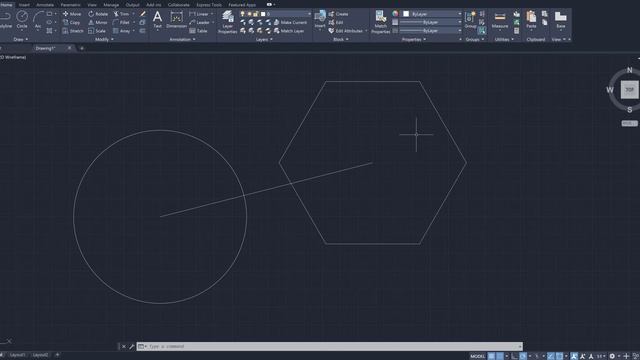Expand the Layers panel
Screen dimensions: 640x360
click(x=264, y=40)
